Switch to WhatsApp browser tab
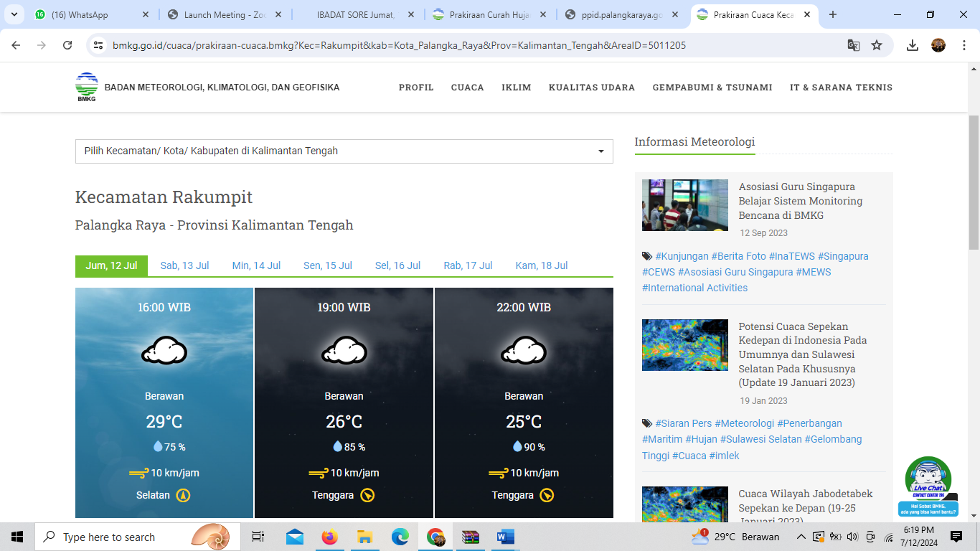The width and height of the screenshot is (980, 551). (x=92, y=14)
